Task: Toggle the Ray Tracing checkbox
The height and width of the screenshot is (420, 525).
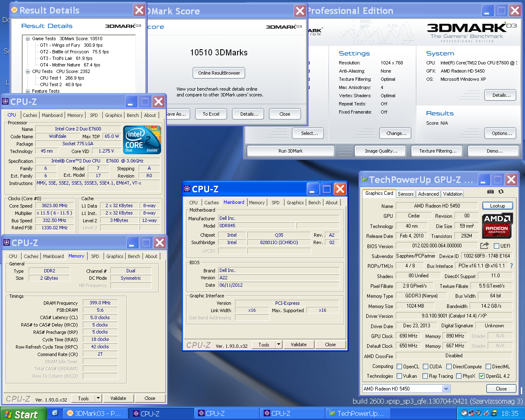Action: [425, 376]
